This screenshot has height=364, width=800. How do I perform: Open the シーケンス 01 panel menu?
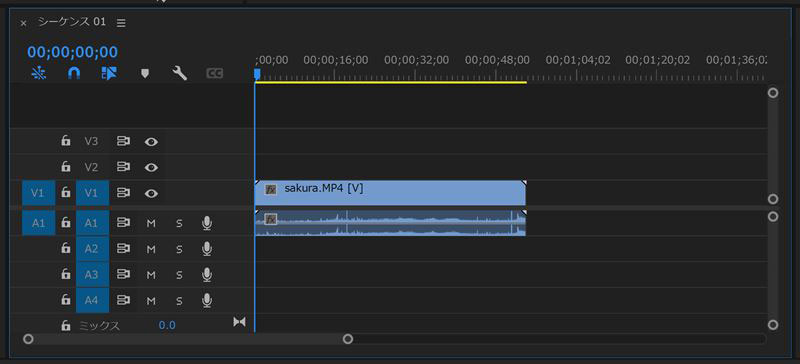coord(121,23)
